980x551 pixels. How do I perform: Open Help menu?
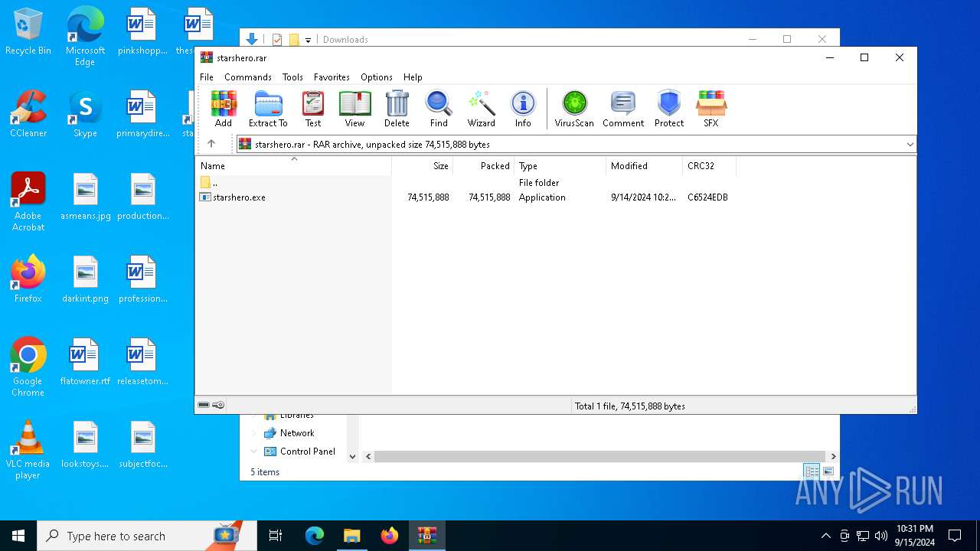coord(413,77)
